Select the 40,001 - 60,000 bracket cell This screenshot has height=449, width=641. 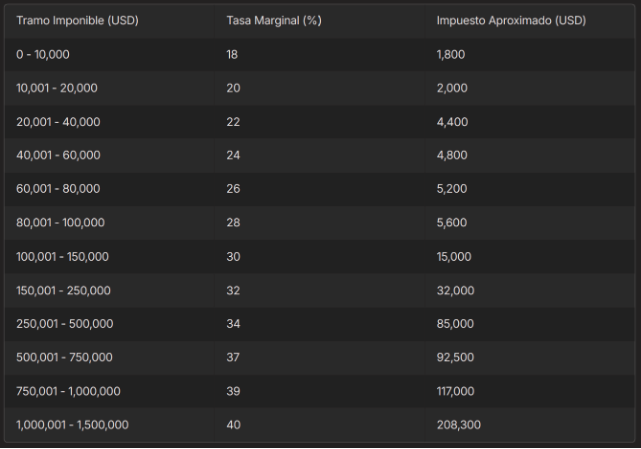[58, 156]
